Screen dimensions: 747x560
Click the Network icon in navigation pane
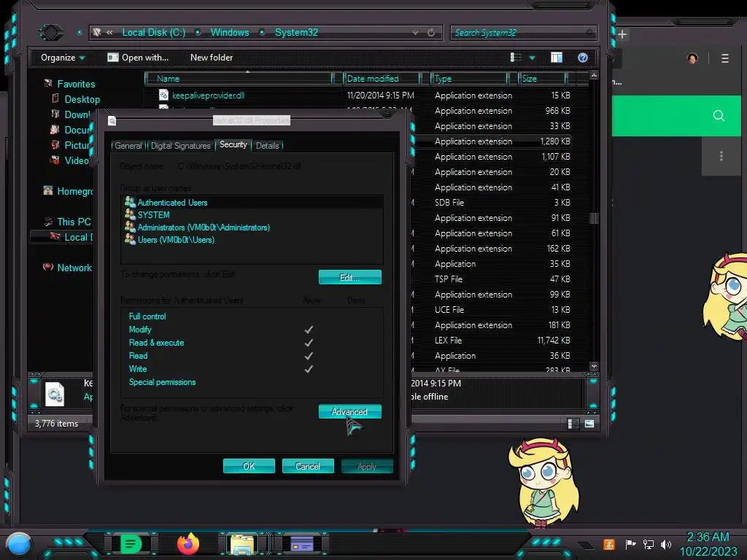(48, 267)
